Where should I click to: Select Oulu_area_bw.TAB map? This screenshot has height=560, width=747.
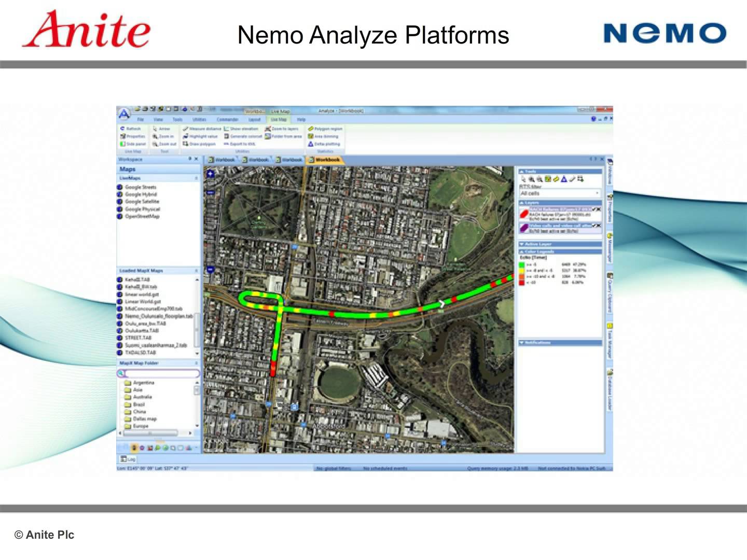[142, 323]
